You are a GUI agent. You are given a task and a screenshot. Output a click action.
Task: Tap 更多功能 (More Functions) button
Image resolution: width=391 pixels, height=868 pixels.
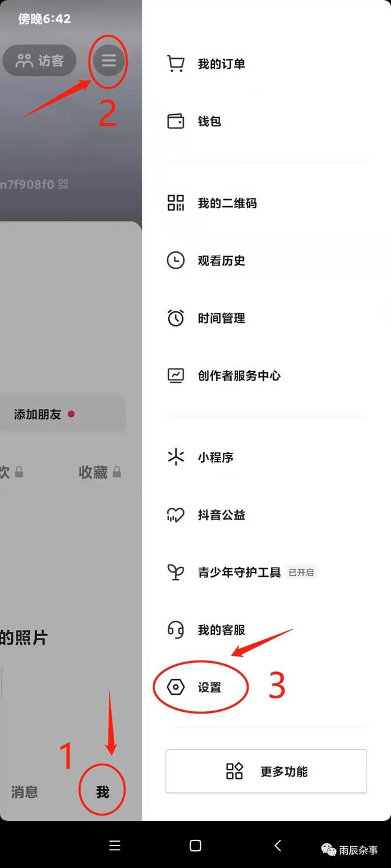pyautogui.click(x=266, y=771)
